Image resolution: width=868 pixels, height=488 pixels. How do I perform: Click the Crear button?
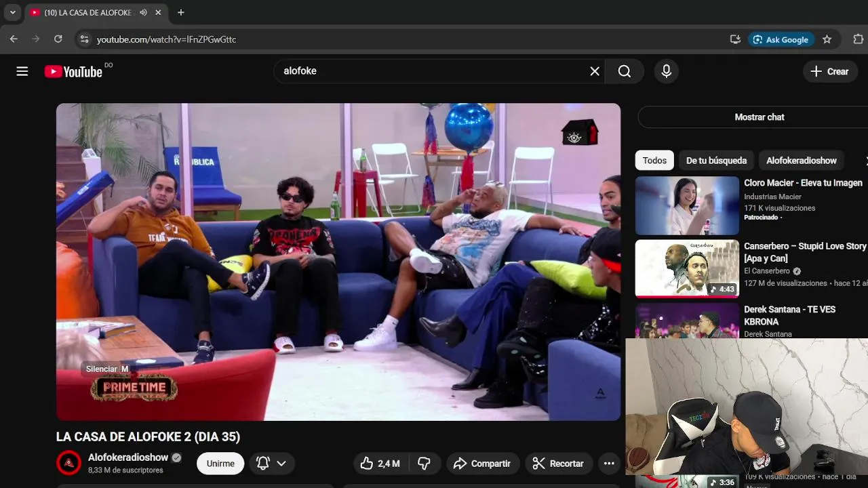[829, 71]
